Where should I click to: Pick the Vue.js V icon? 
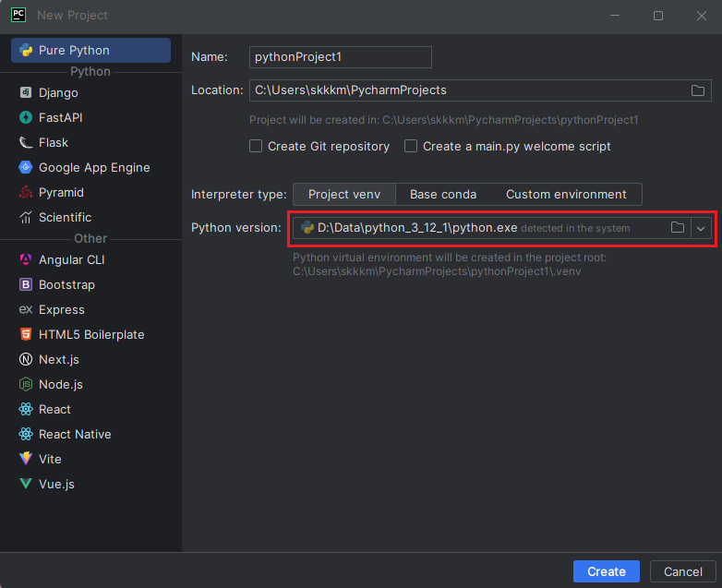(x=26, y=484)
